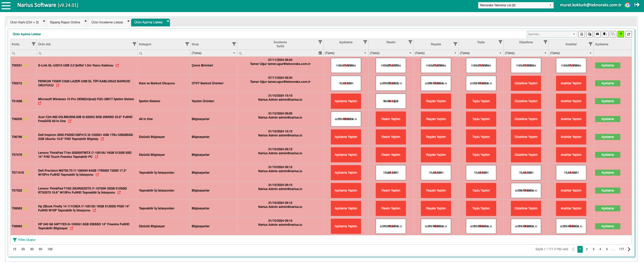
Task: Open calendar picker in İnceleme Tarihi filter
Action: tap(320, 53)
